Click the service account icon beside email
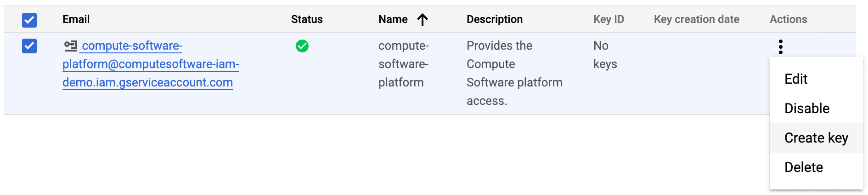Screen dimensions: 868x195 [71, 46]
